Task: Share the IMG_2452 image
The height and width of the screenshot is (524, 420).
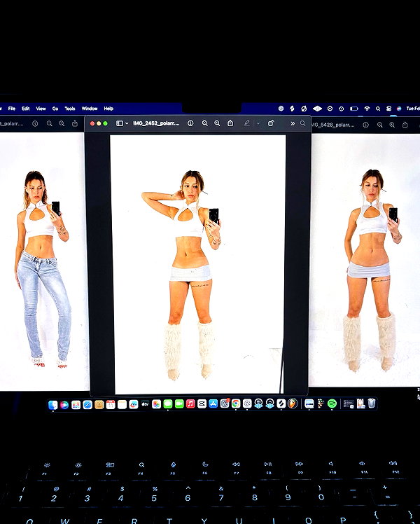Action: pyautogui.click(x=230, y=123)
